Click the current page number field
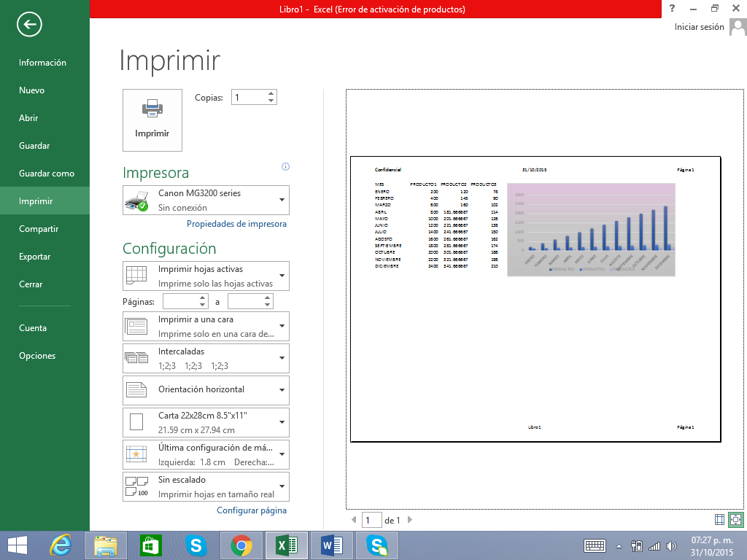The image size is (747, 560). [x=372, y=520]
